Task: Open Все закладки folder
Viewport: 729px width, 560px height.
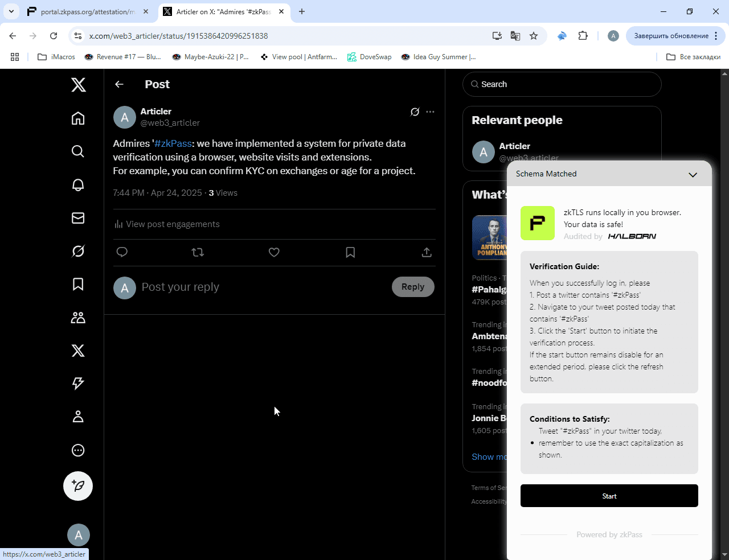Action: tap(694, 57)
